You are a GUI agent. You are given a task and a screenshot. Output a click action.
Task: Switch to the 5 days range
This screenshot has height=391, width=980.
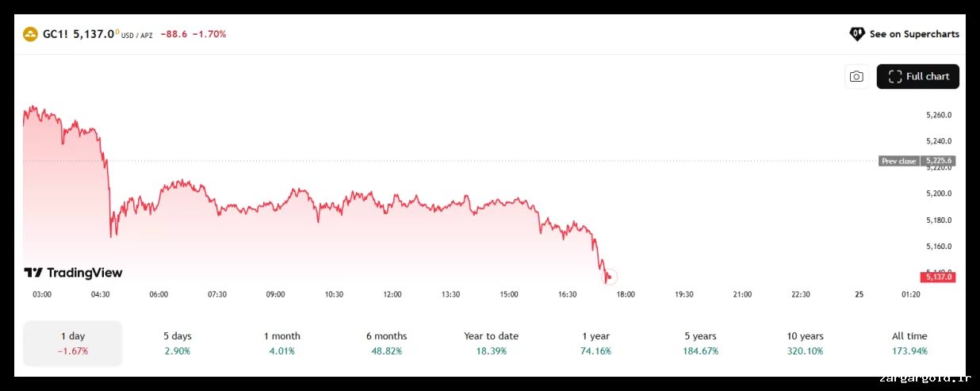177,343
